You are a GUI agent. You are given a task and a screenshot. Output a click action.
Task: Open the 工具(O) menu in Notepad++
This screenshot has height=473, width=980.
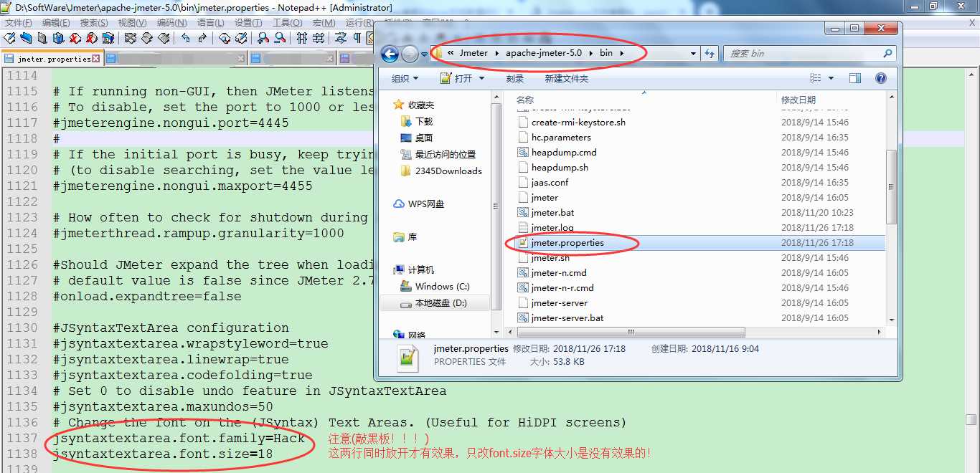(x=287, y=23)
